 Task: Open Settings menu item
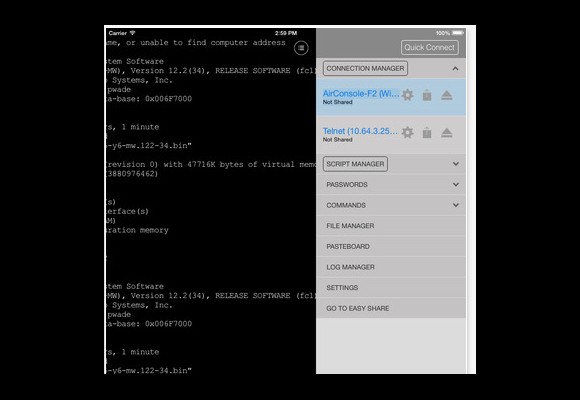(x=391, y=288)
